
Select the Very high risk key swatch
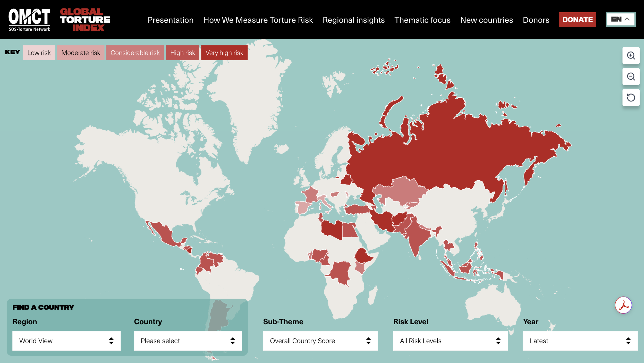[x=224, y=53]
